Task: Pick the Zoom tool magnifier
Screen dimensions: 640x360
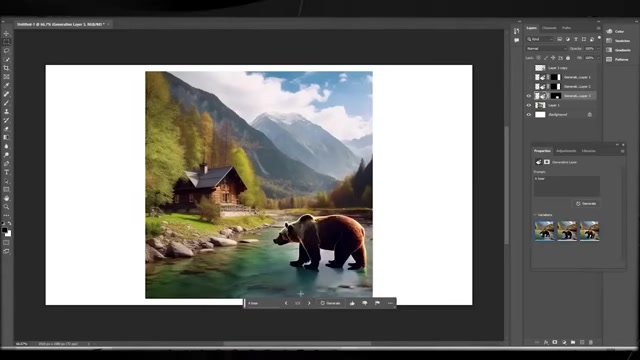Action: (7, 207)
